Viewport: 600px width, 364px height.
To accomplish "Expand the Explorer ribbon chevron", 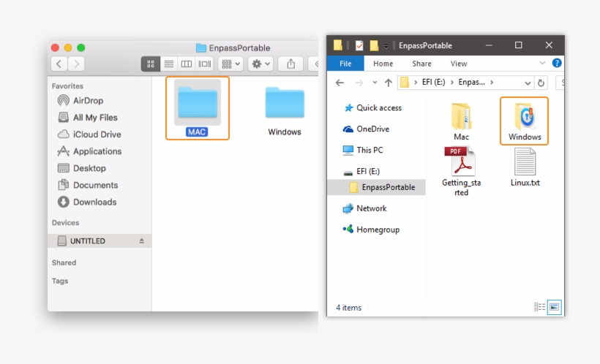I will pyautogui.click(x=542, y=64).
